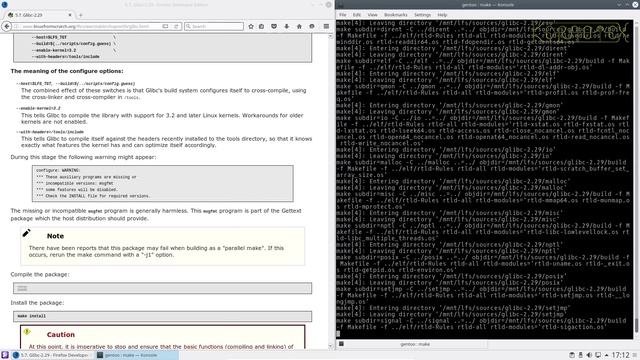
Task: Click the Konsole window icon in the title bar
Action: click(340, 4)
